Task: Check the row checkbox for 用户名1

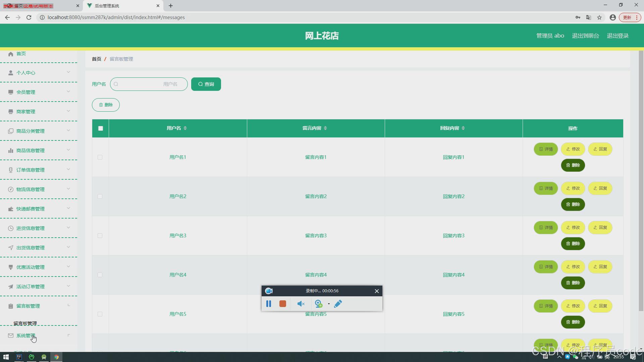Action: point(100,157)
